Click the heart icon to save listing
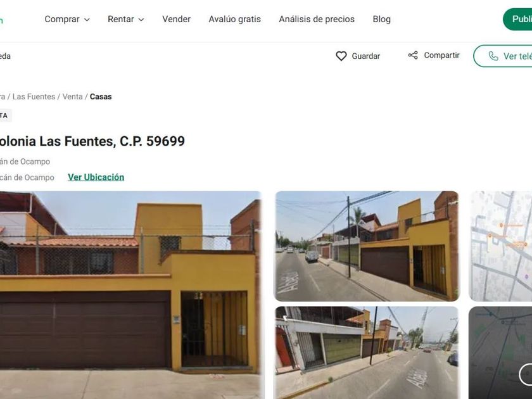Image resolution: width=532 pixels, height=399 pixels. [x=341, y=56]
